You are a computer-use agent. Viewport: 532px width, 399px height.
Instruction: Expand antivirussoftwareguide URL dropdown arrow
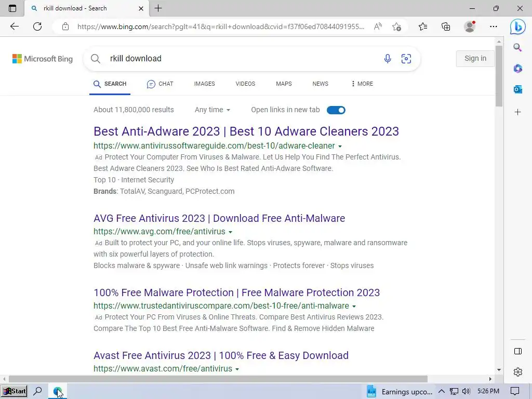pos(340,146)
